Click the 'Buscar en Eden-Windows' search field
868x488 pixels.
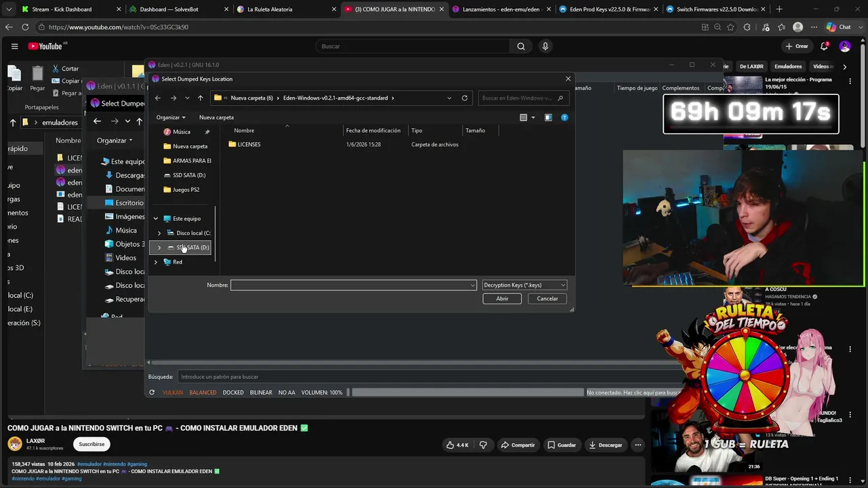[522, 98]
